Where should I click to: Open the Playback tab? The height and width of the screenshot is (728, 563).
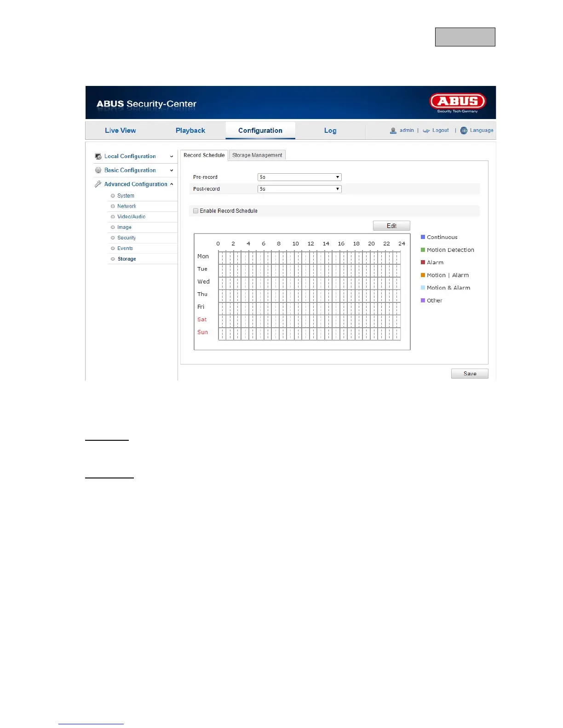click(190, 131)
